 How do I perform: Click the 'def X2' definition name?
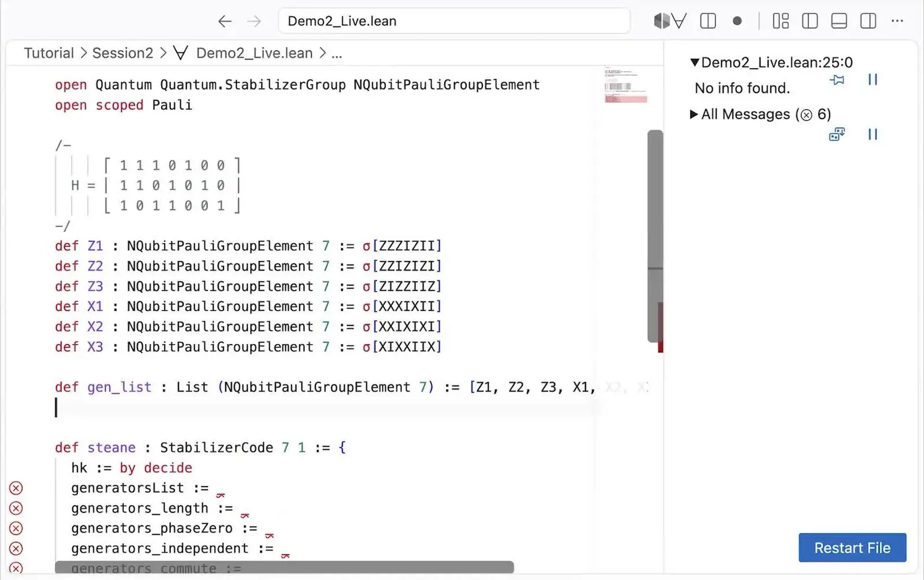(95, 327)
